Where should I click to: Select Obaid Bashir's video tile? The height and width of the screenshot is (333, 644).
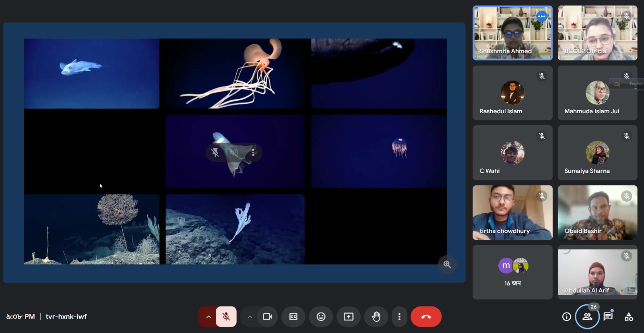597,213
